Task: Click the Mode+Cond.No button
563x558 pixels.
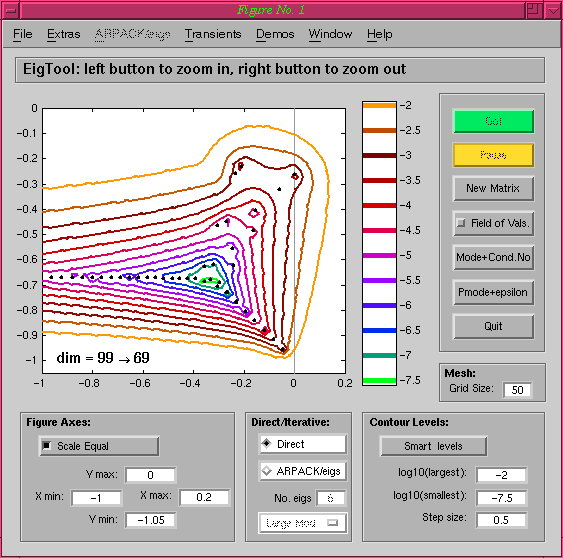Action: coord(493,257)
